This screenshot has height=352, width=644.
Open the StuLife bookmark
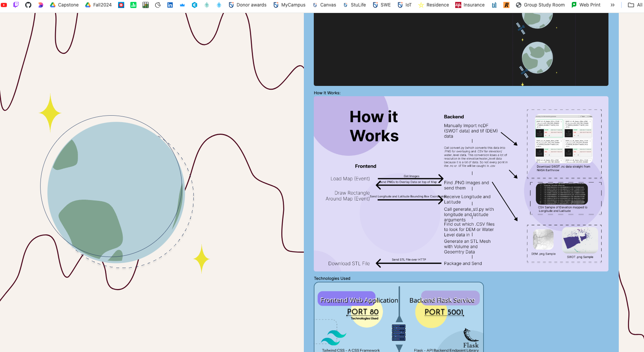pyautogui.click(x=354, y=5)
